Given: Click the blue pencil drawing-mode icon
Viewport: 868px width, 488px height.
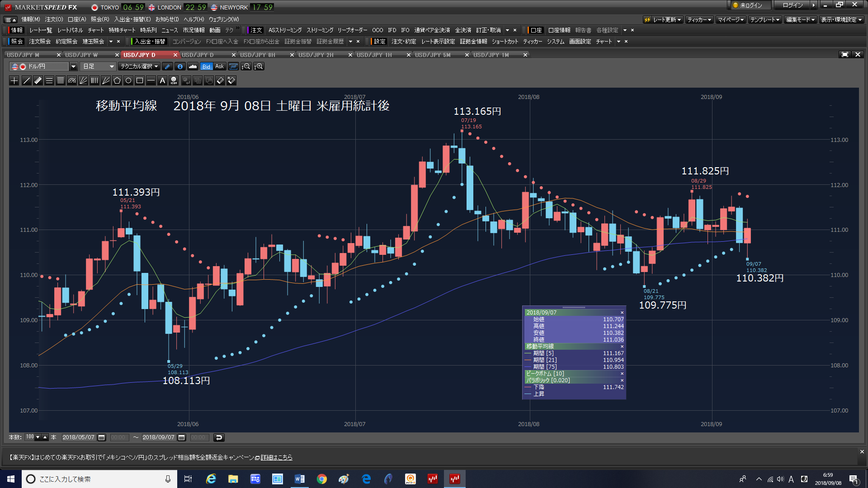Looking at the screenshot, I should pyautogui.click(x=167, y=66).
